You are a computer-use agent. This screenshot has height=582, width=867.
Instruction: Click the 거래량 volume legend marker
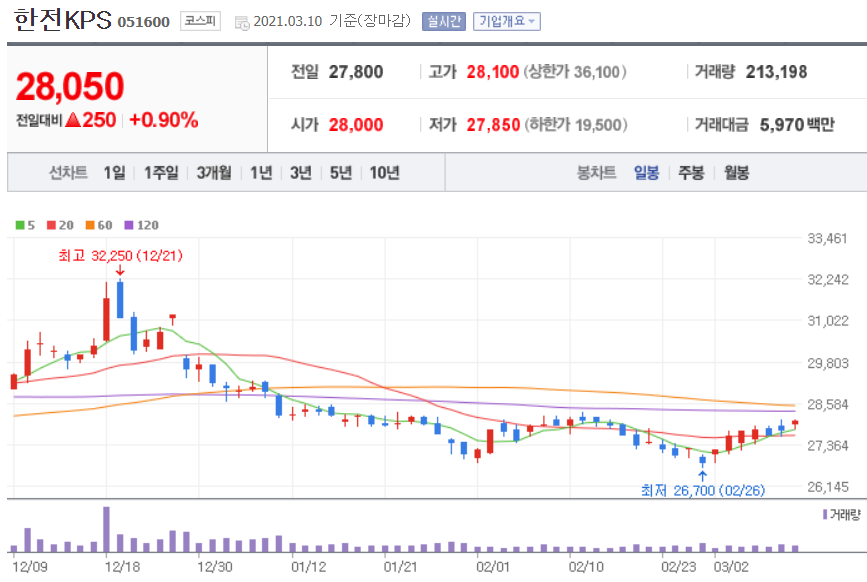tap(825, 515)
